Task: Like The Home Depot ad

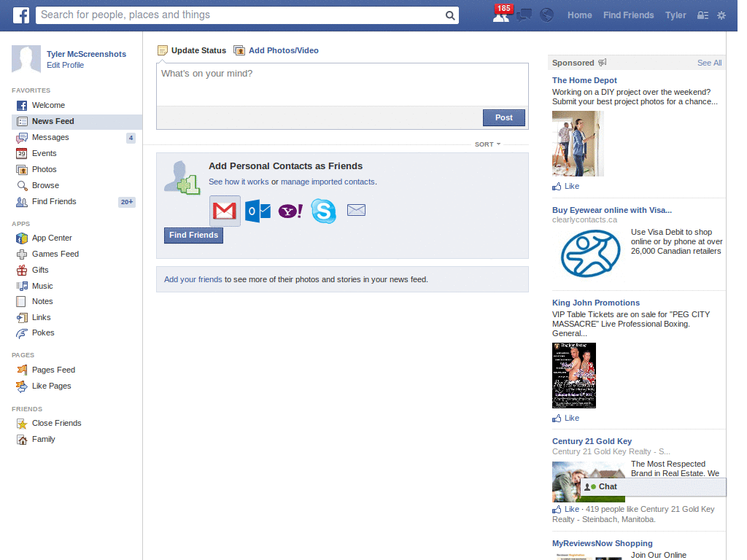Action: pos(566,186)
